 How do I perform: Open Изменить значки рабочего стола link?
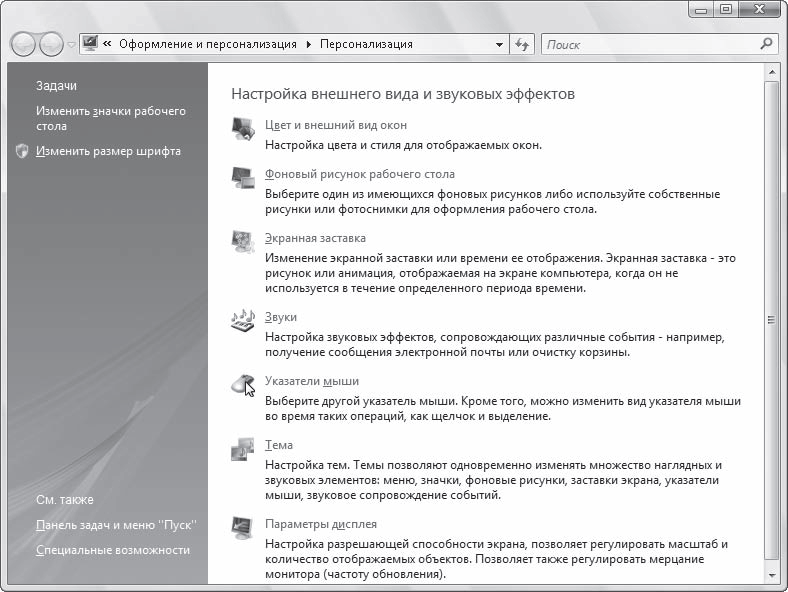pyautogui.click(x=111, y=118)
